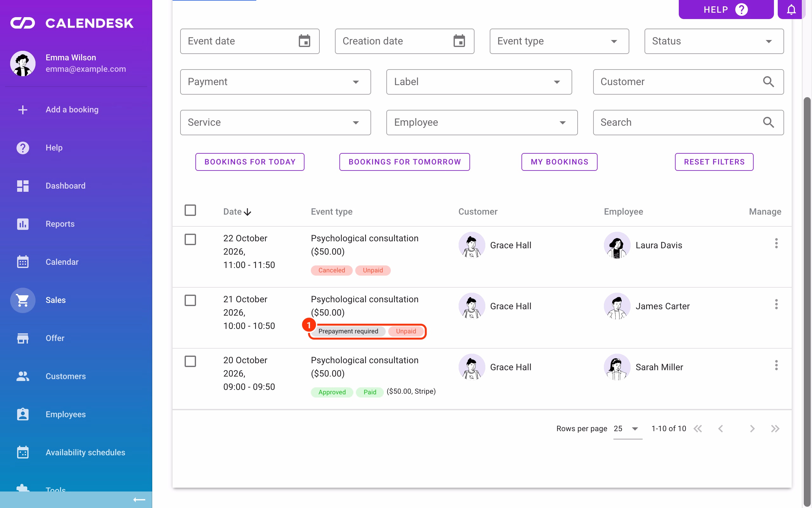The image size is (812, 508).
Task: Click Emma Wilson's profile avatar
Action: [x=23, y=63]
